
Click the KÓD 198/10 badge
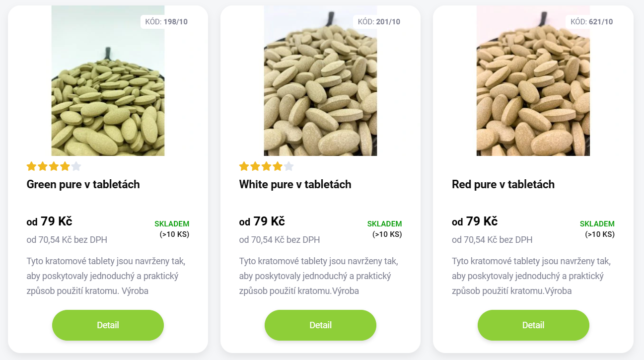click(166, 22)
